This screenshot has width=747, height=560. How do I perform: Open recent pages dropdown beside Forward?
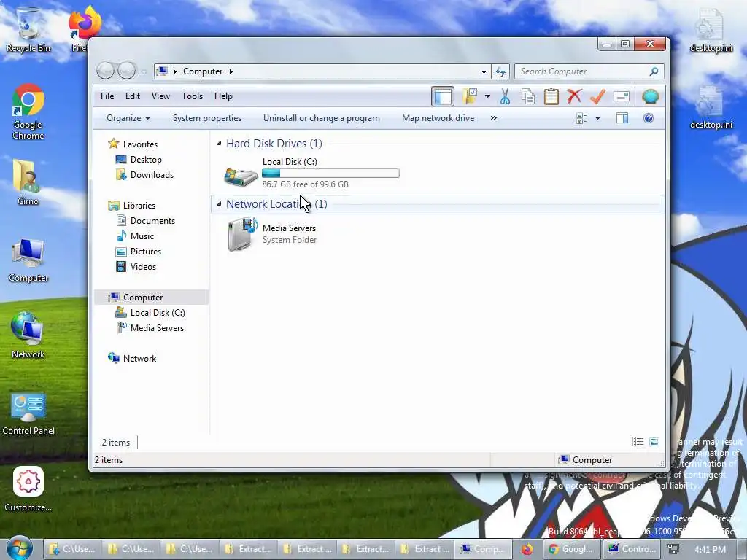(x=144, y=72)
